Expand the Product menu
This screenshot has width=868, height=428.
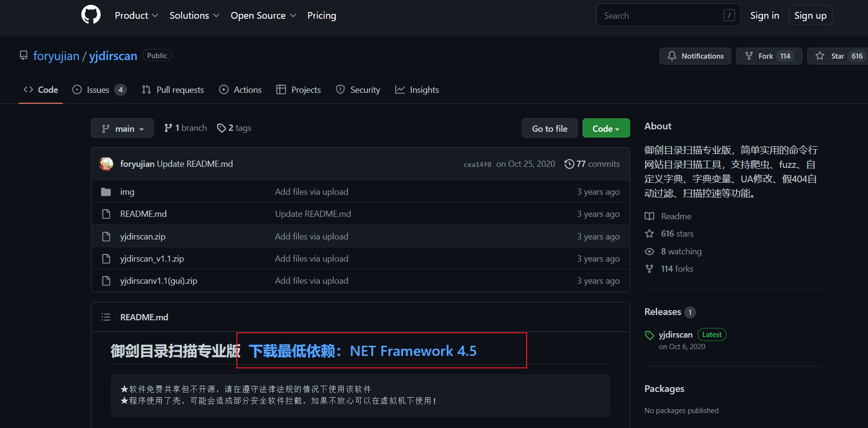136,15
